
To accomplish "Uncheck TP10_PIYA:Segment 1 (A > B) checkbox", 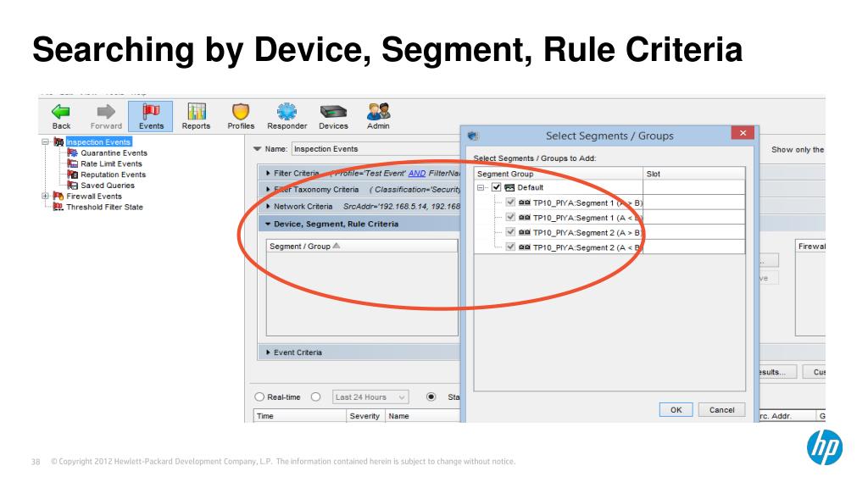I will pos(511,202).
